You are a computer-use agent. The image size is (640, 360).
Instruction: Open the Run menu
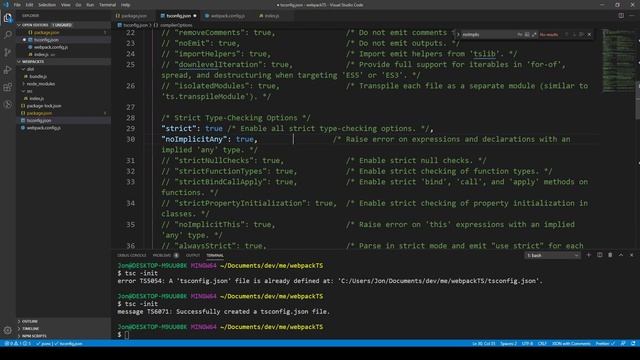coord(90,5)
